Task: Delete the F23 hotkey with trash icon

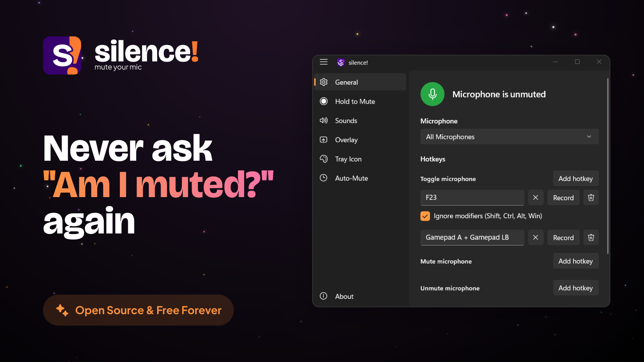Action: point(591,197)
